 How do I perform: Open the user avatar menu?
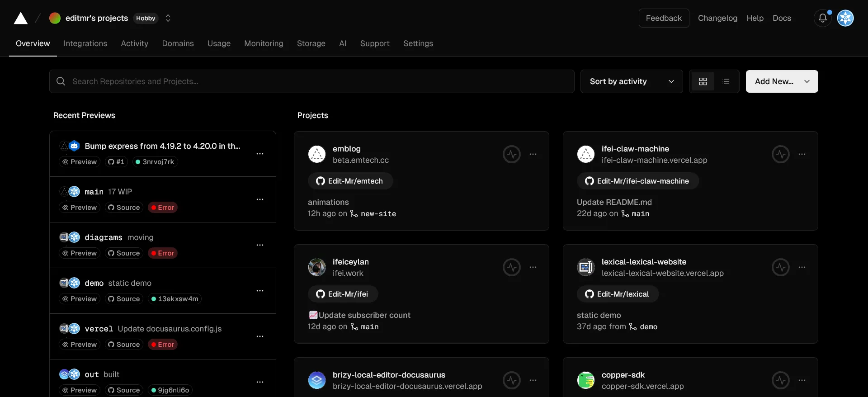845,18
